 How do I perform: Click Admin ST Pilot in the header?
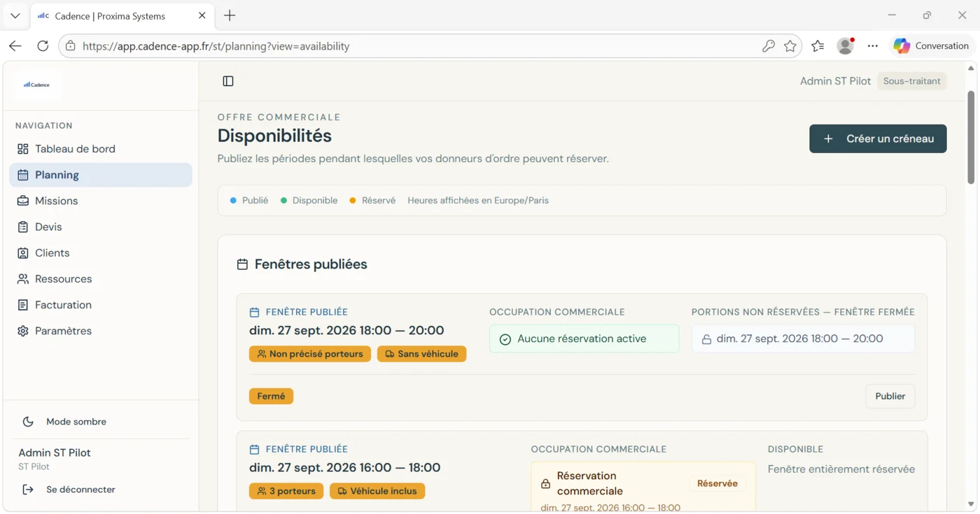point(835,81)
